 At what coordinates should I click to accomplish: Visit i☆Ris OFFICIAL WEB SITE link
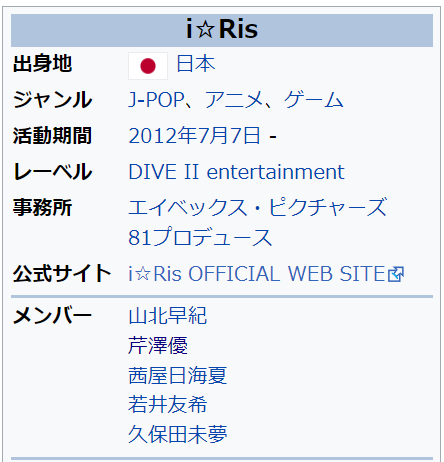point(257,274)
